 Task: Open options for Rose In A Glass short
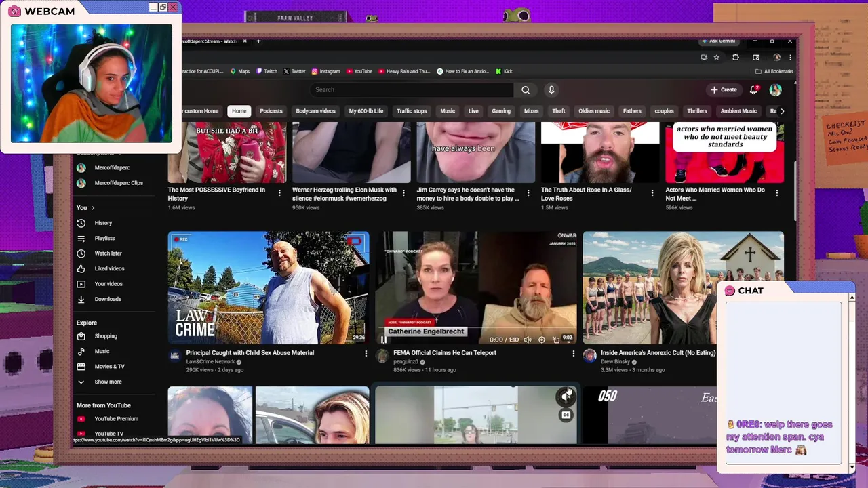(x=652, y=193)
